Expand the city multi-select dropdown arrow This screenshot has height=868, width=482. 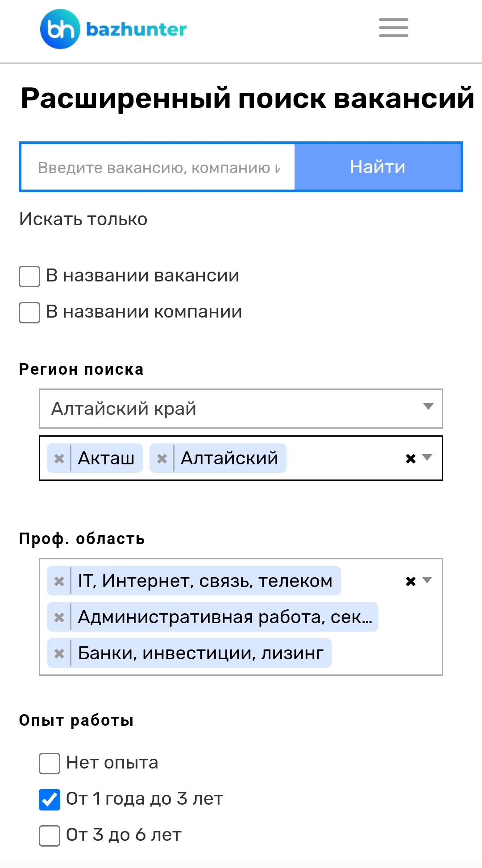coord(427,458)
